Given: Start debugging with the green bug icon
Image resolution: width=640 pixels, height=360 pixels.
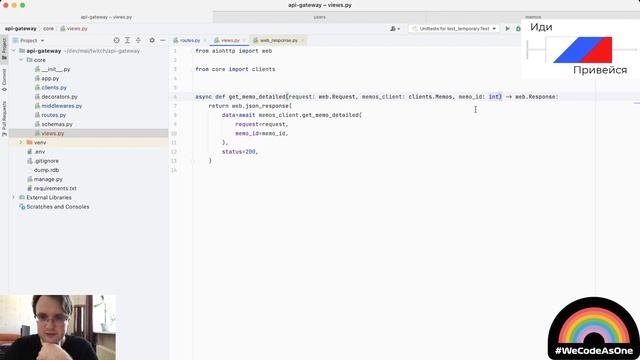Looking at the screenshot, I should 518,29.
